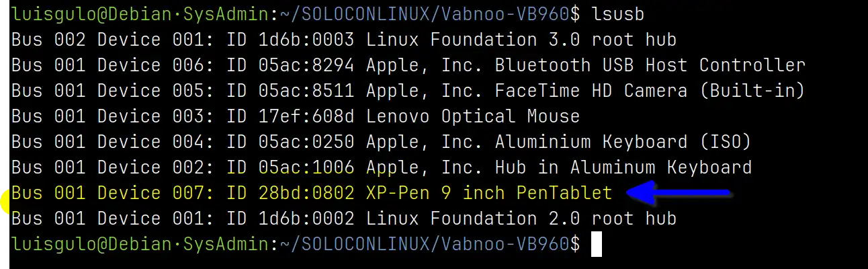
Task: Click the white terminal cursor block
Action: (x=597, y=245)
